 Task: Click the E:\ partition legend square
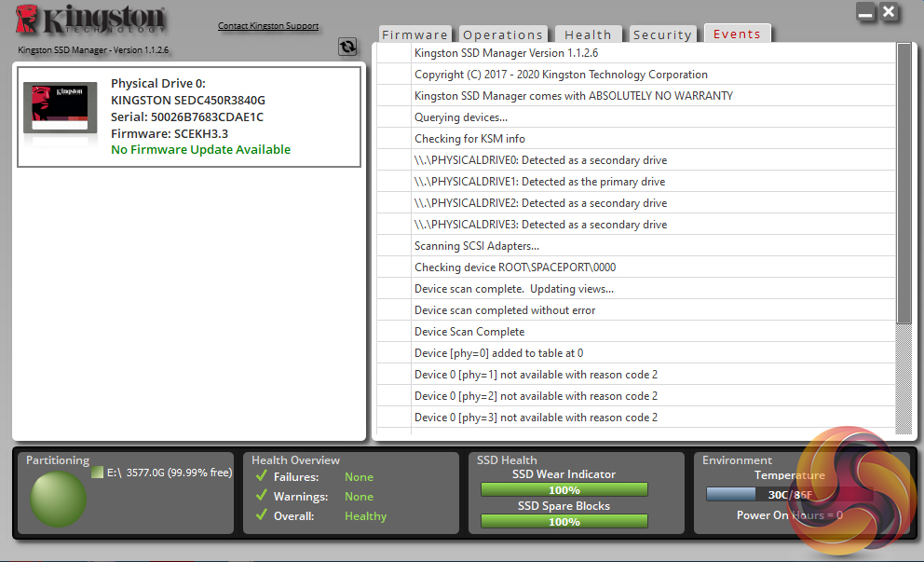coord(97,473)
